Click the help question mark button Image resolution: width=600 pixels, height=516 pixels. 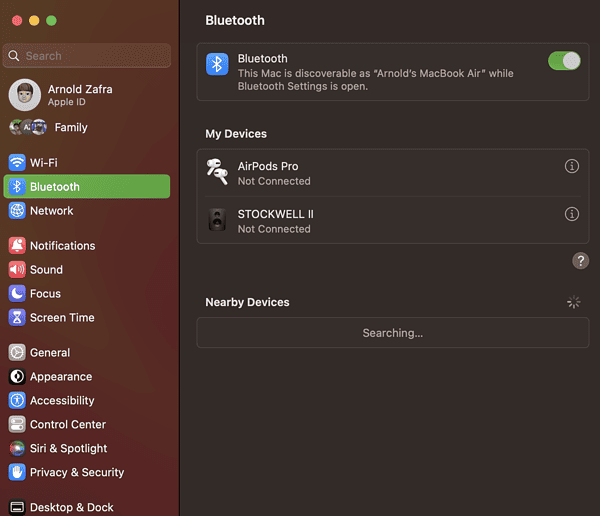[580, 260]
